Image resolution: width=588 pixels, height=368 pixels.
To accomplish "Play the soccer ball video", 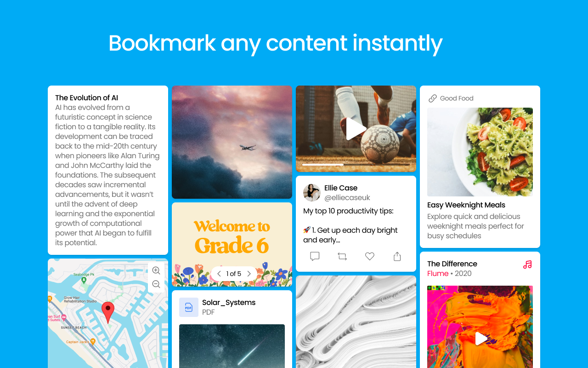I will click(x=356, y=129).
